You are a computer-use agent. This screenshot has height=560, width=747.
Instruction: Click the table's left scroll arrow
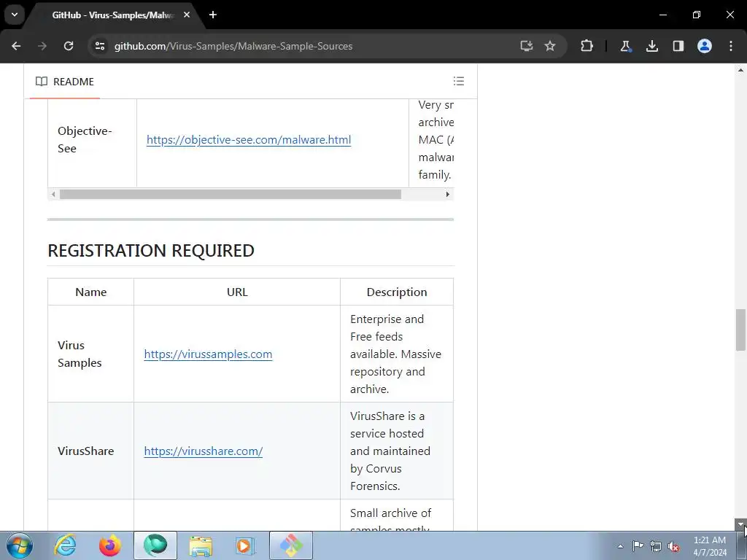(x=53, y=194)
